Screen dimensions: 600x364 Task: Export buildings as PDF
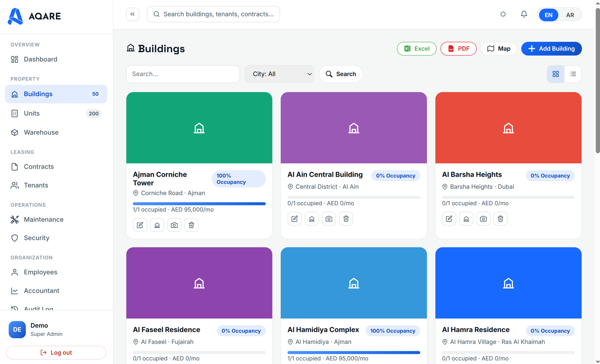(459, 49)
